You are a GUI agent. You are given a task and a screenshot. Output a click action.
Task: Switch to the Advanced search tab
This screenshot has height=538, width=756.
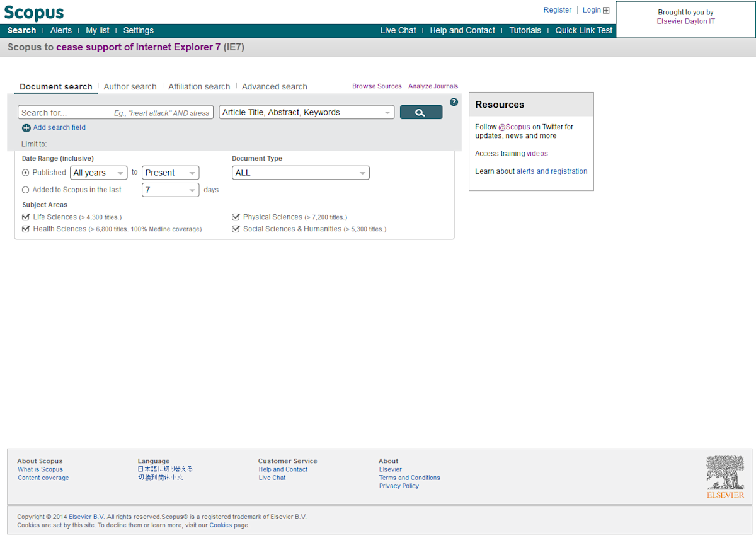point(274,86)
